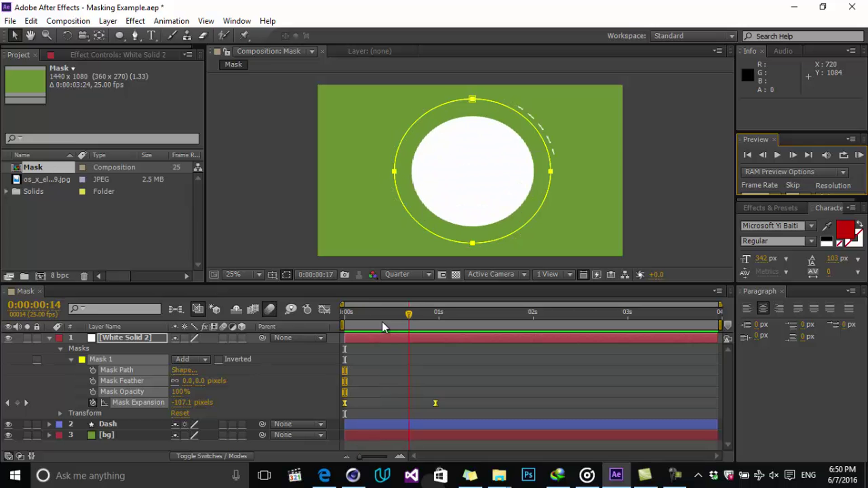Select the Eraser tool
Viewport: 868px width, 488px height.
(x=203, y=35)
